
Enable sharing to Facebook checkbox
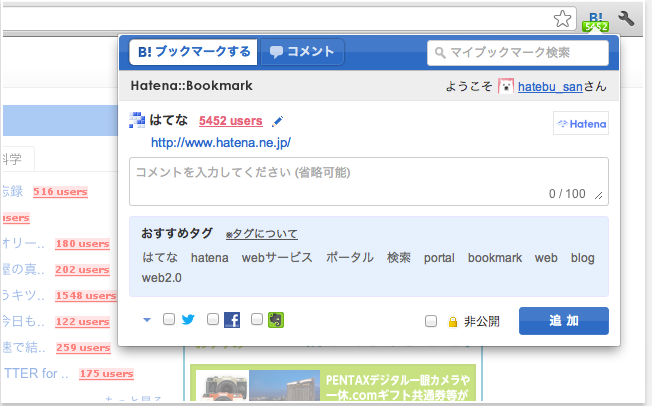(x=213, y=319)
